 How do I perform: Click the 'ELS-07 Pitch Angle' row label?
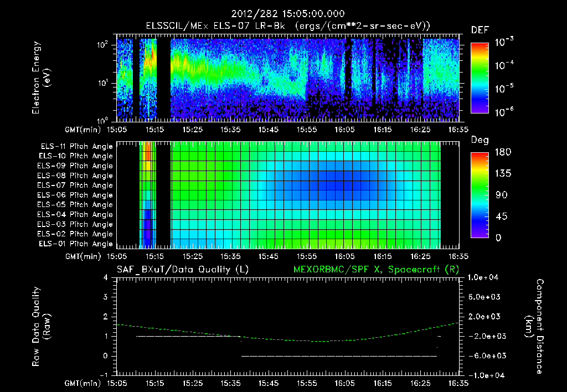point(75,185)
